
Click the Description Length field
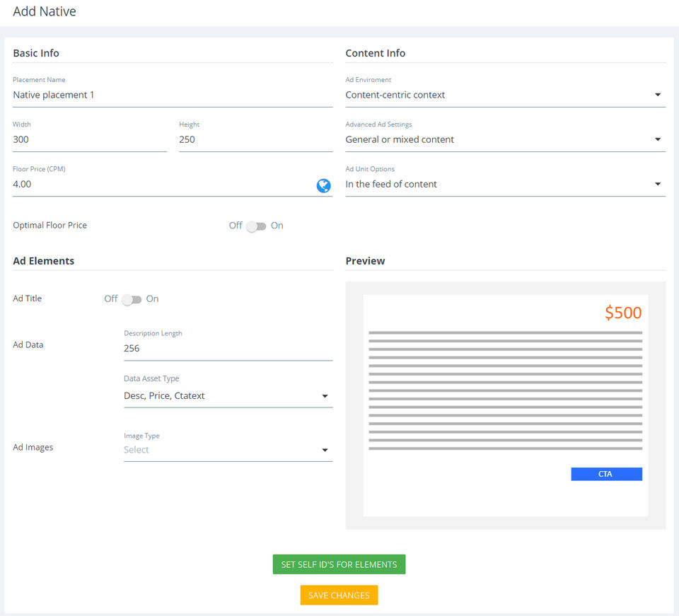pos(228,348)
